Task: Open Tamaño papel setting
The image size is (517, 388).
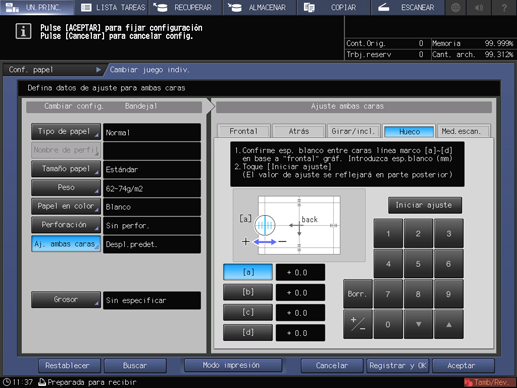Action: click(x=66, y=169)
